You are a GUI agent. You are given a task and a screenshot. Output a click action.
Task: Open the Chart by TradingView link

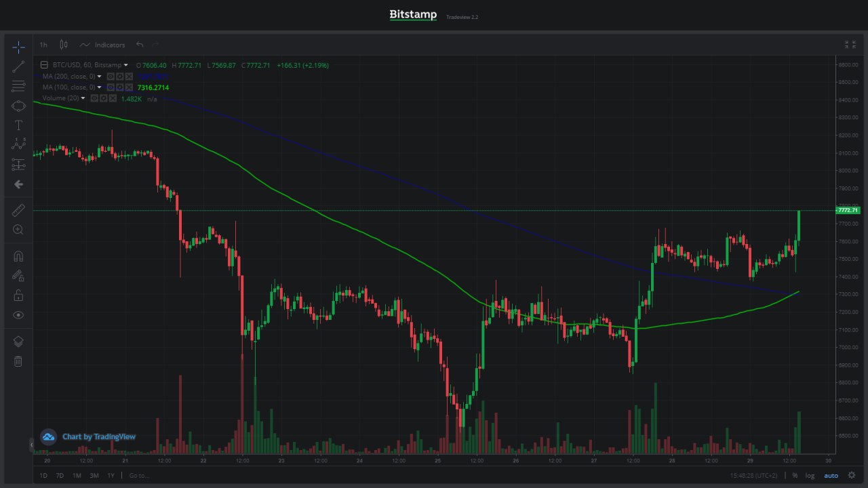[99, 437]
